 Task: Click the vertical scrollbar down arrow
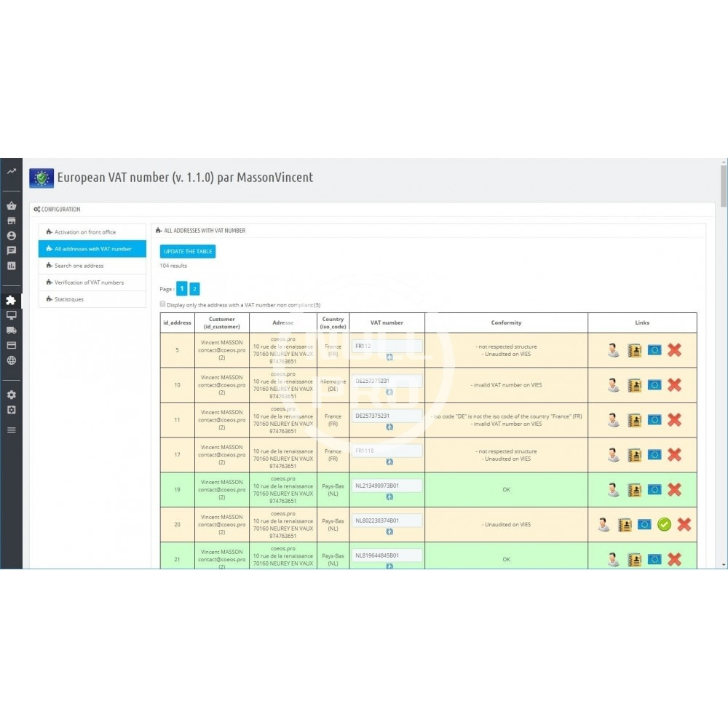723,564
